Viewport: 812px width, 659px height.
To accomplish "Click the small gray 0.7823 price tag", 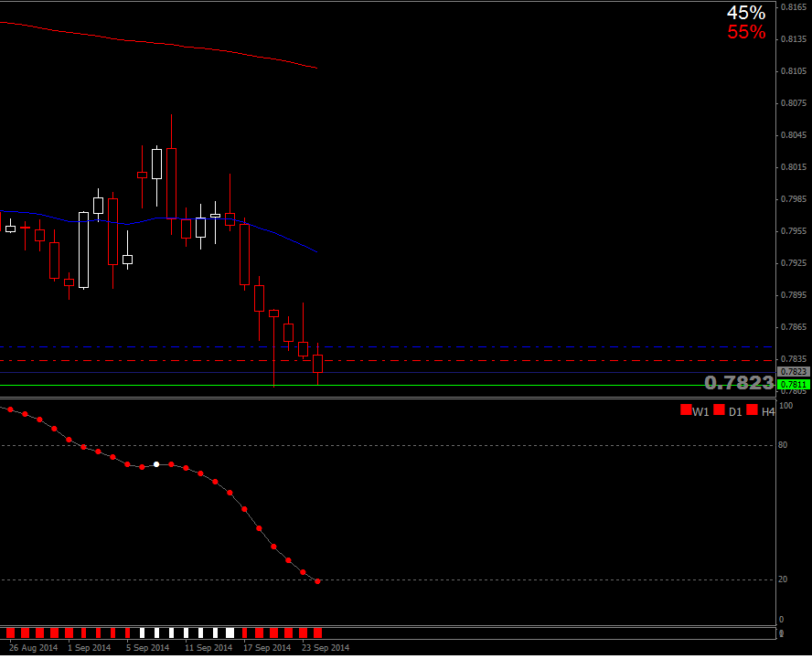I will tap(794, 372).
